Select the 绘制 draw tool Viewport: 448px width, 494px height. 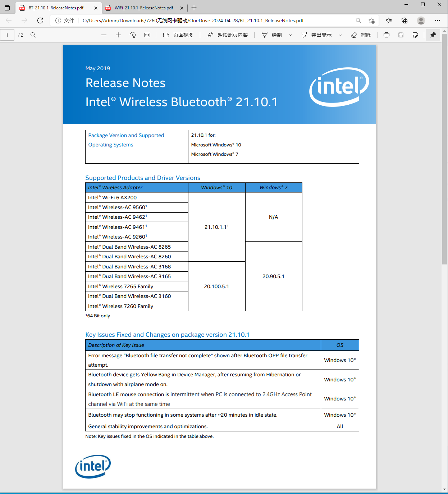tap(272, 35)
